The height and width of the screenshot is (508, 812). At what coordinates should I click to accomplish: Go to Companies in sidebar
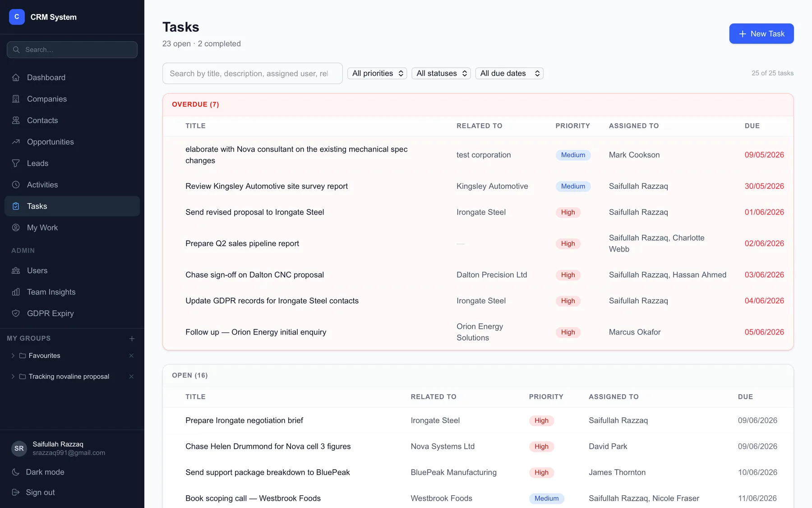tap(72, 99)
